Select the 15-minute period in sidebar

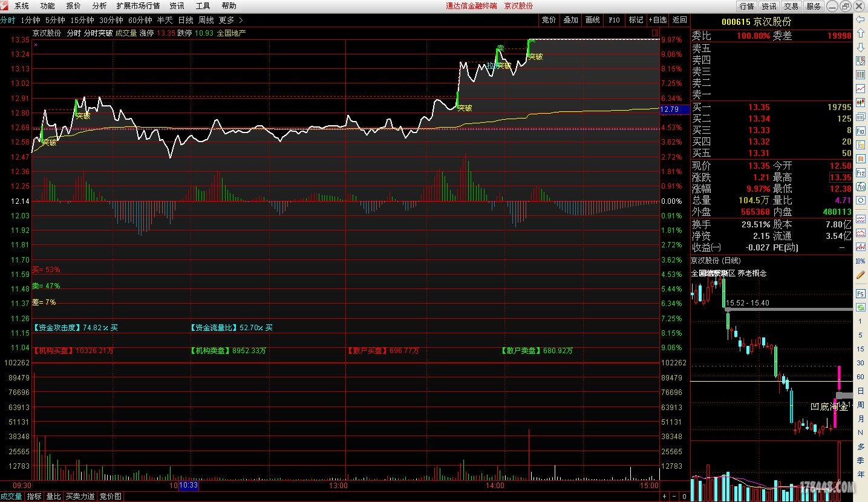[860, 349]
